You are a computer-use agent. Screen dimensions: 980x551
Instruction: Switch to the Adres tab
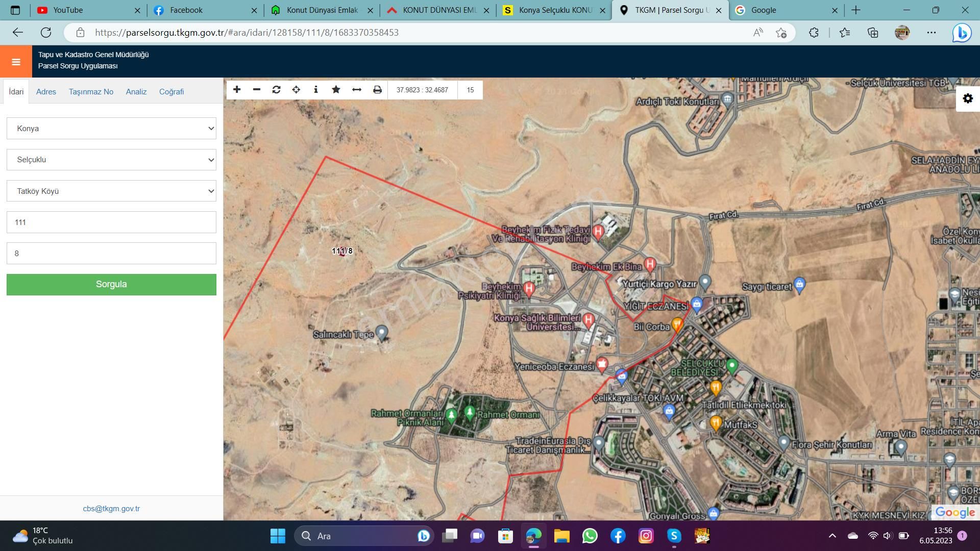point(46,92)
